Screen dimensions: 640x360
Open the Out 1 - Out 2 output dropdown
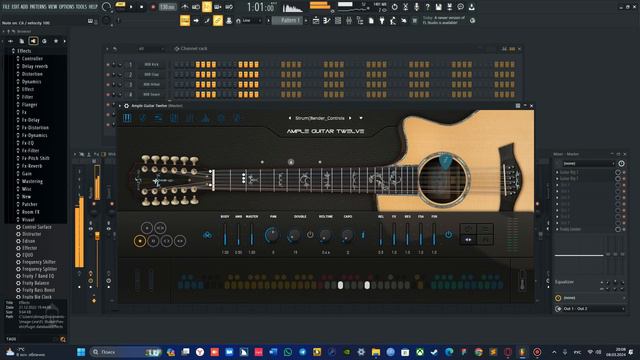(591, 309)
